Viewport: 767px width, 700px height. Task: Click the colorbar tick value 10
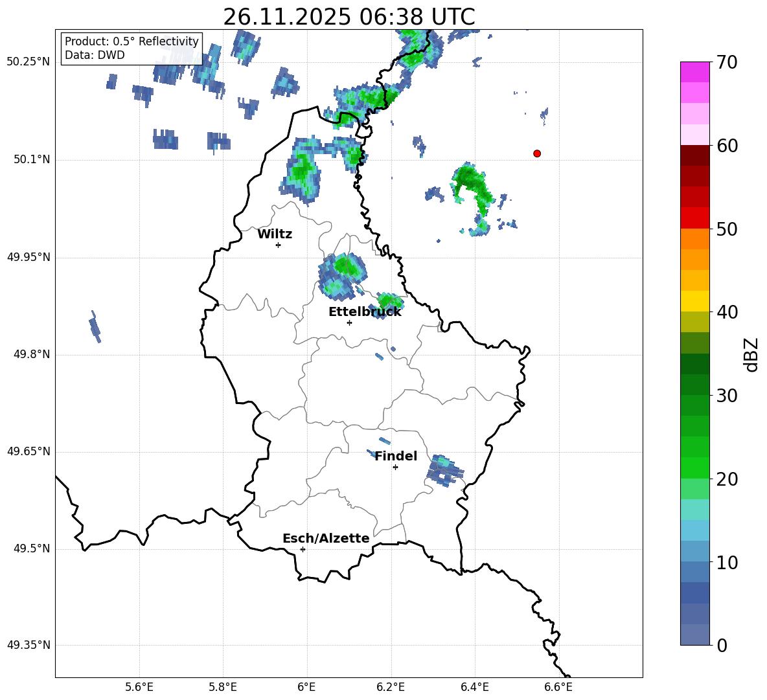pos(727,562)
